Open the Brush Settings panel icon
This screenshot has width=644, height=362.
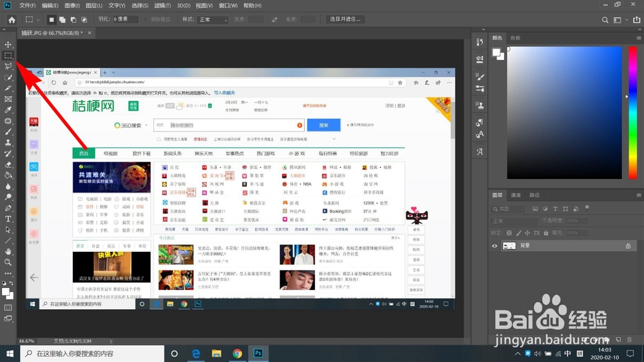[479, 77]
